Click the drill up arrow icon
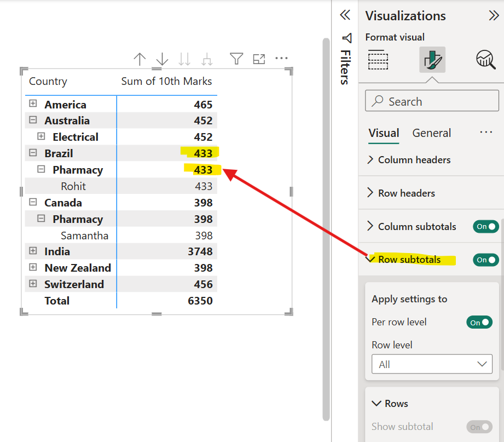 140,59
